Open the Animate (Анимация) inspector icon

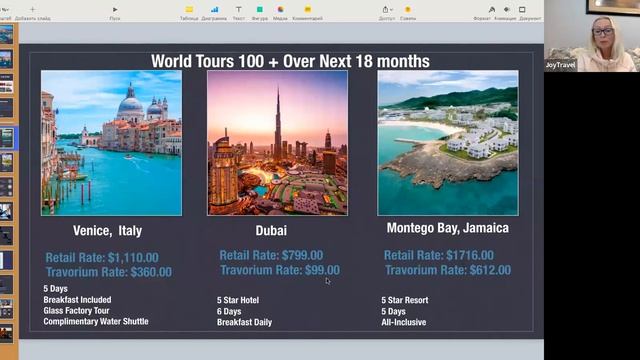(x=507, y=9)
